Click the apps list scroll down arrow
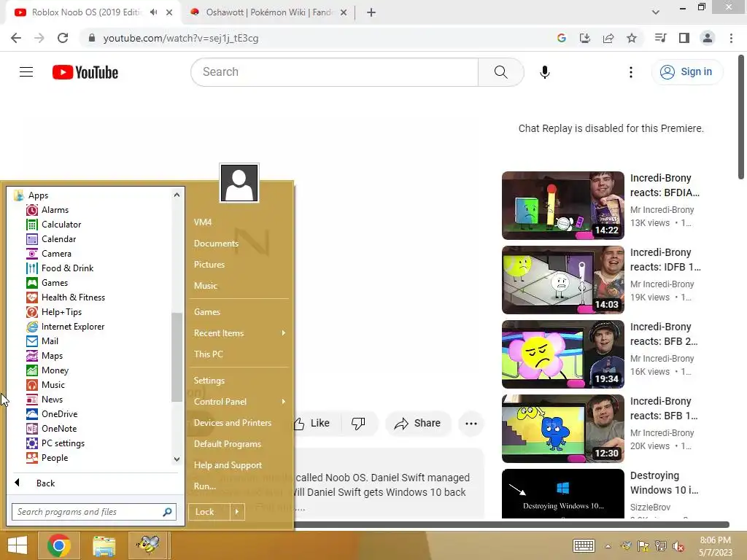Viewport: 747px width, 560px height. click(177, 459)
